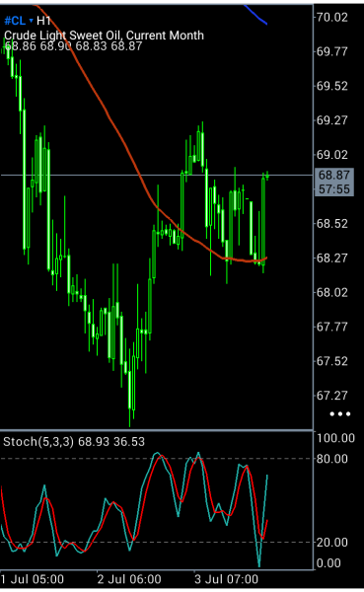Viewport: 364px width, 592px height.
Task: Open the three-dots chart options menu
Action: (340, 413)
